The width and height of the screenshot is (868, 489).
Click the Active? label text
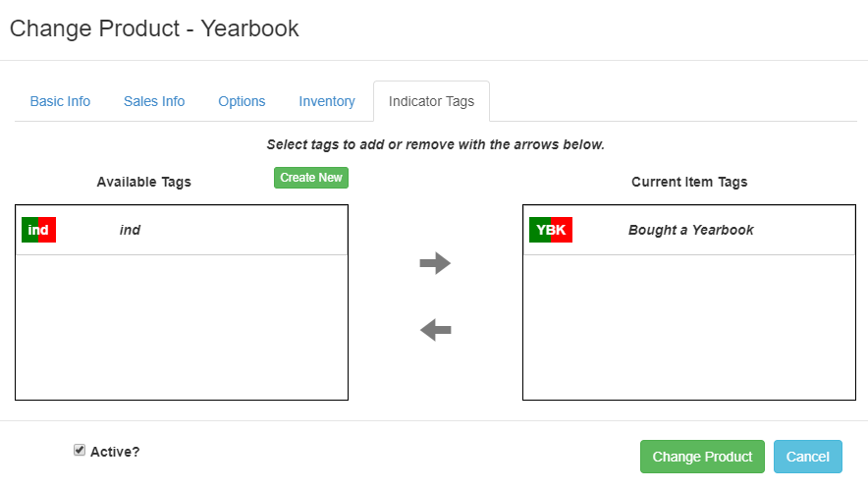click(115, 452)
